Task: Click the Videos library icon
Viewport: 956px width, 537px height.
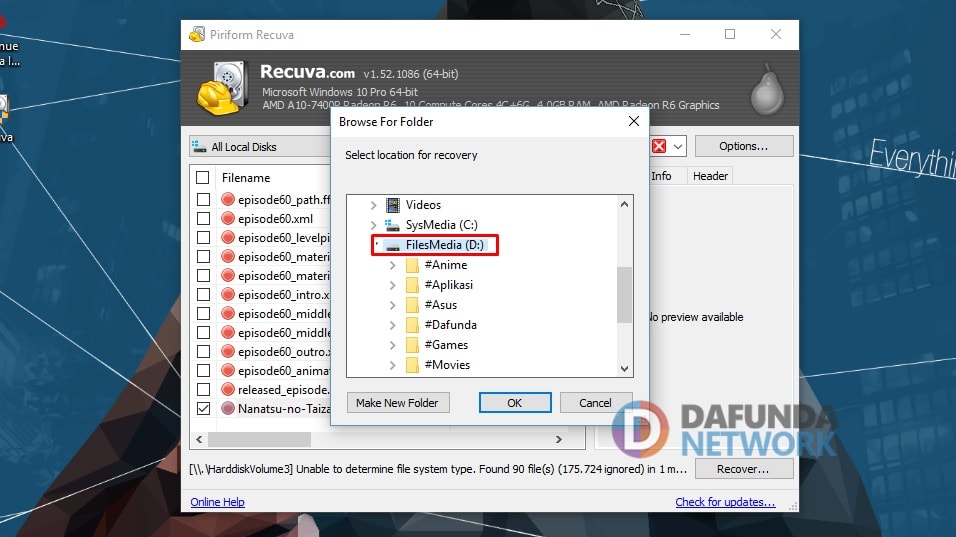Action: pos(393,205)
